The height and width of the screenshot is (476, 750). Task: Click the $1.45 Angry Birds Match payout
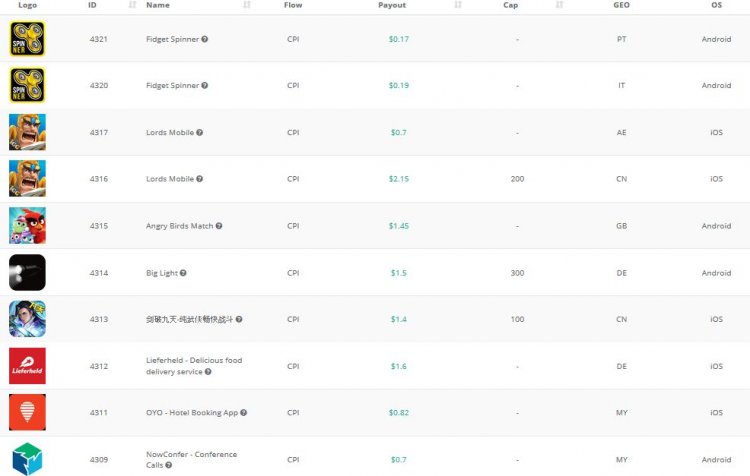(x=398, y=226)
